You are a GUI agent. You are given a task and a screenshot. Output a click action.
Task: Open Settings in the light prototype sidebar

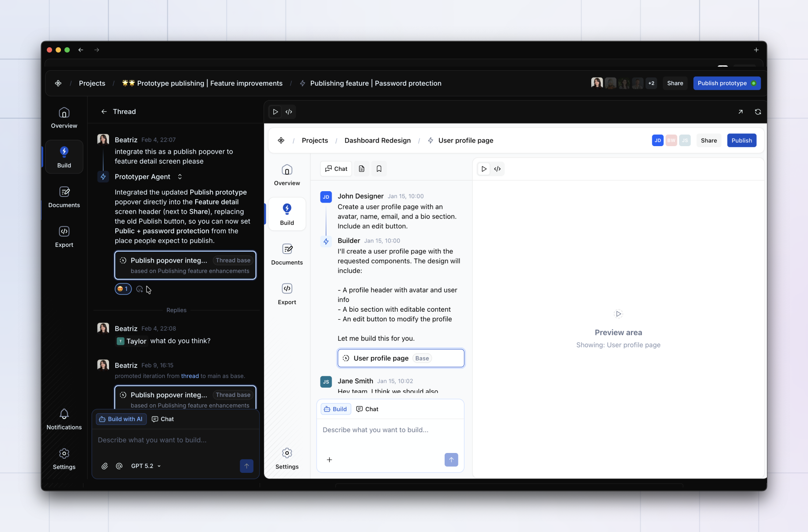(287, 459)
